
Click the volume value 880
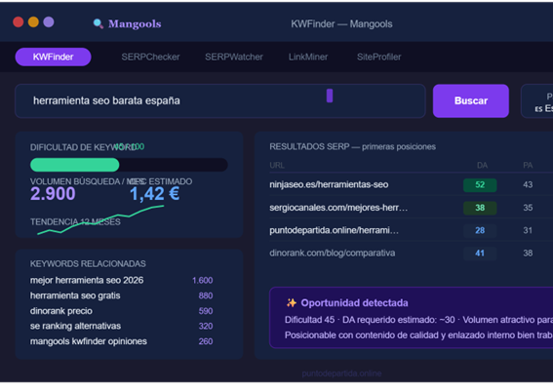[x=206, y=295]
